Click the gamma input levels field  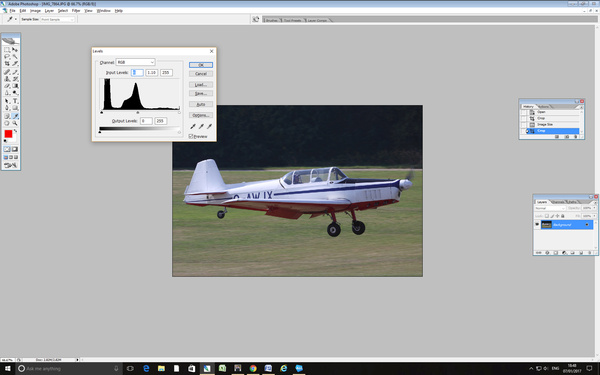pyautogui.click(x=152, y=72)
